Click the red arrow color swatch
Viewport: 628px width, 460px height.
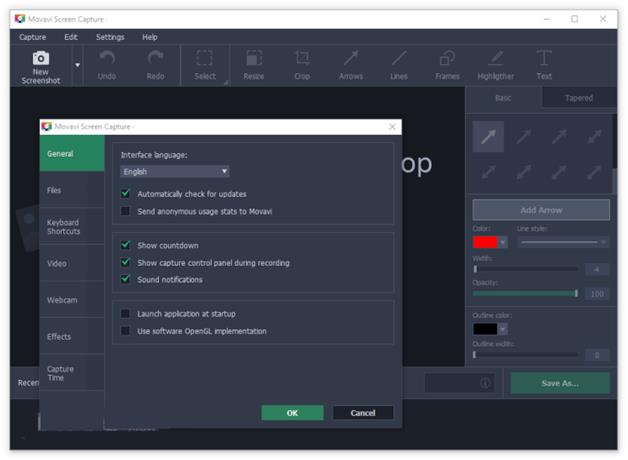485,242
